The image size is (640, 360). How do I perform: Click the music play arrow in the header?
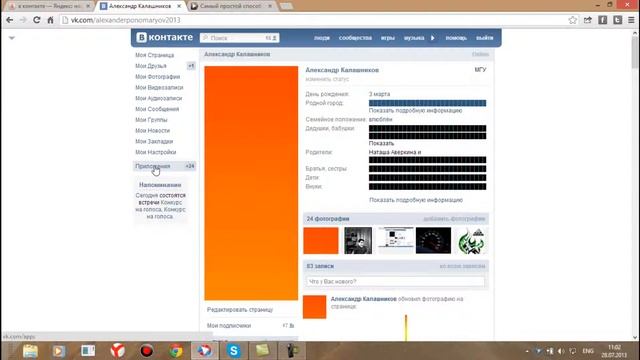coord(433,38)
